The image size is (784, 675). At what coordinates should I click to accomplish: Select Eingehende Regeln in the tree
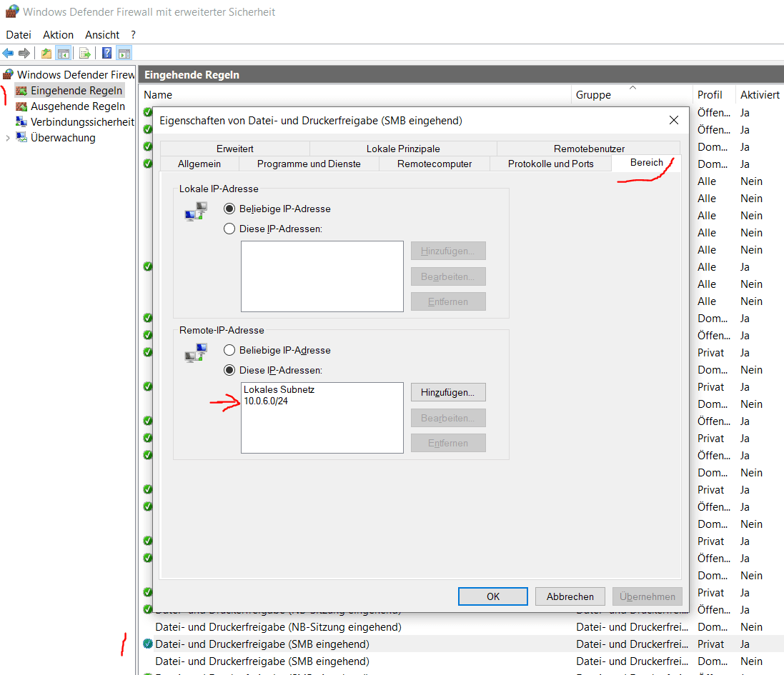[x=76, y=91]
